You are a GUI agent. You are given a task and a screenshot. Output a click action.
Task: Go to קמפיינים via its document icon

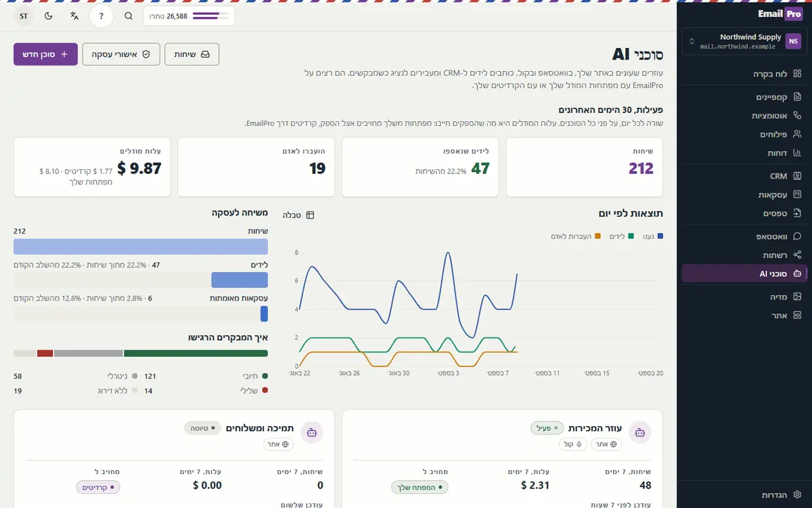[797, 97]
